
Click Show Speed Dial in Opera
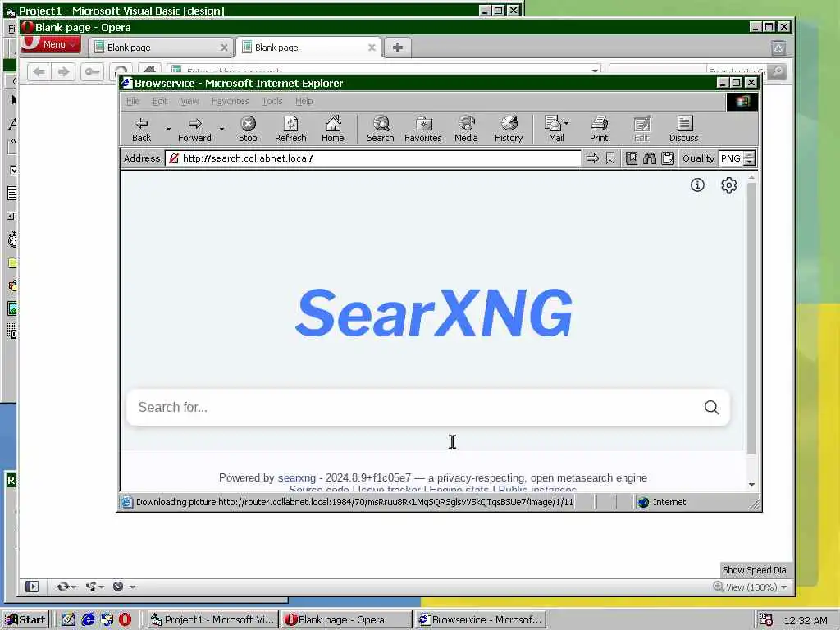(x=755, y=570)
